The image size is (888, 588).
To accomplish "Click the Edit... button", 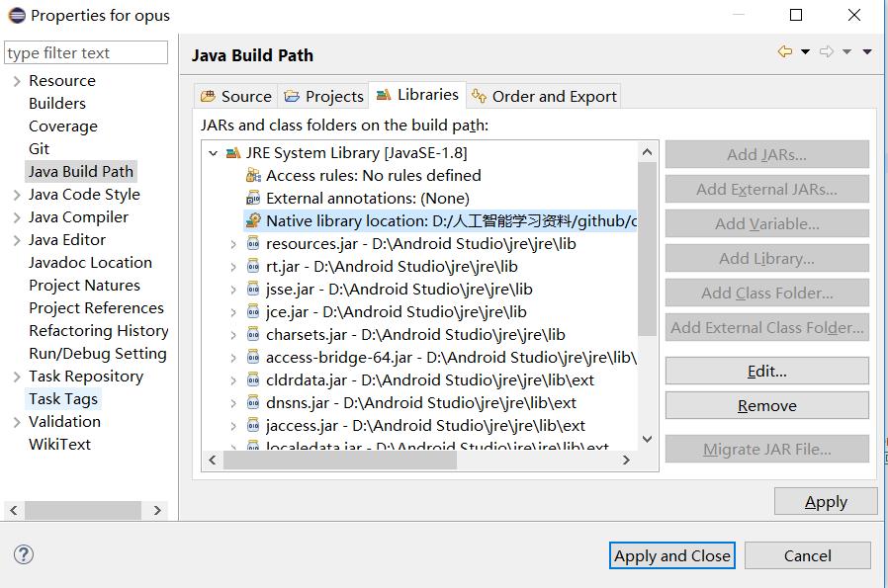I will click(766, 371).
